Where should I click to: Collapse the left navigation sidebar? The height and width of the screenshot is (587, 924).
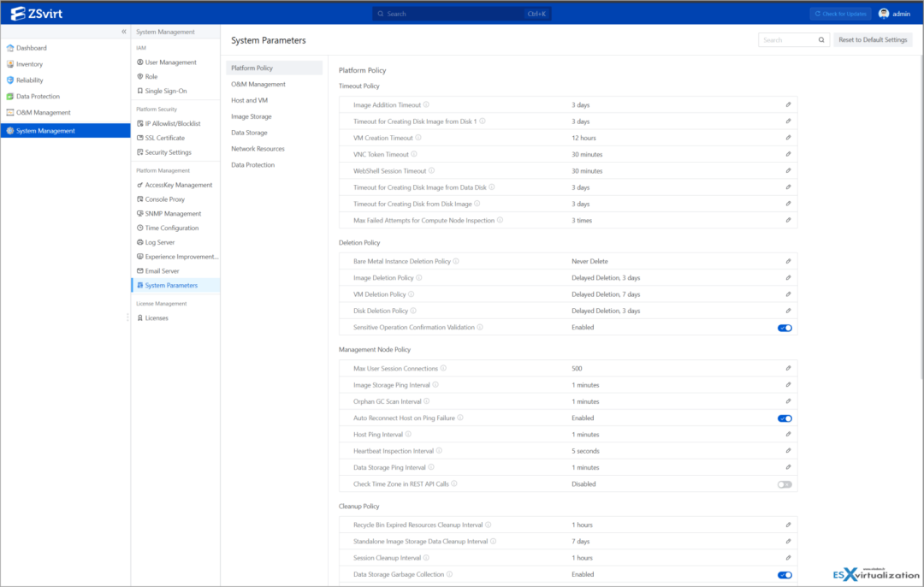[124, 32]
